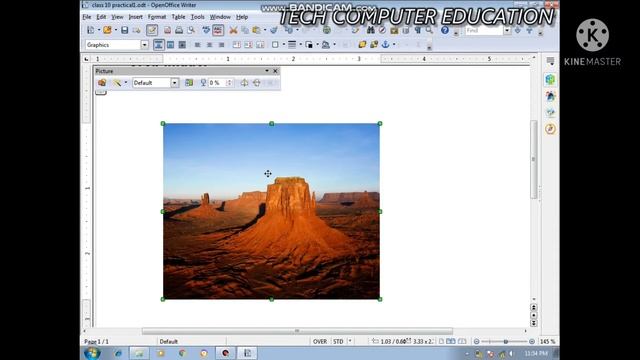Toggle the Navigator compass icon

382,30
